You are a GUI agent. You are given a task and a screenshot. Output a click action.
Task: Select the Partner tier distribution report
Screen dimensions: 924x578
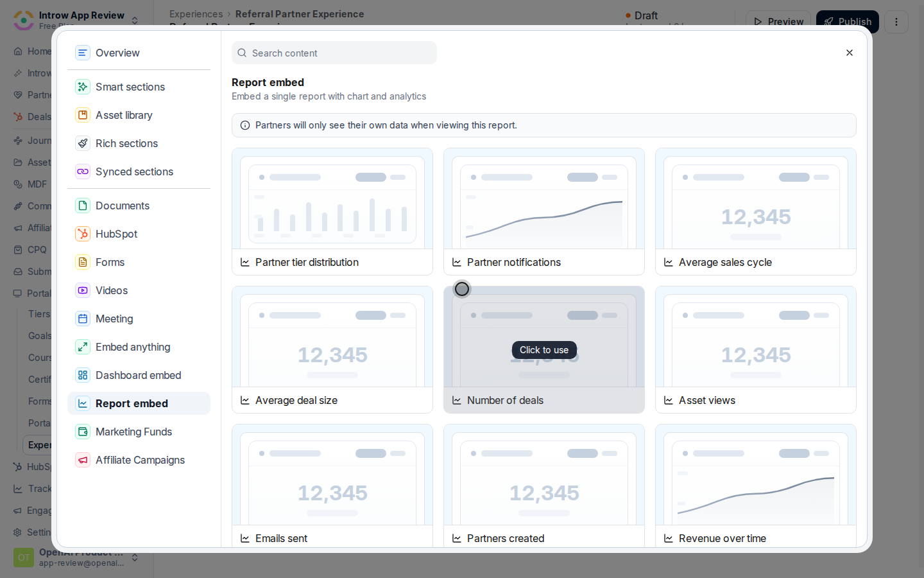point(332,211)
